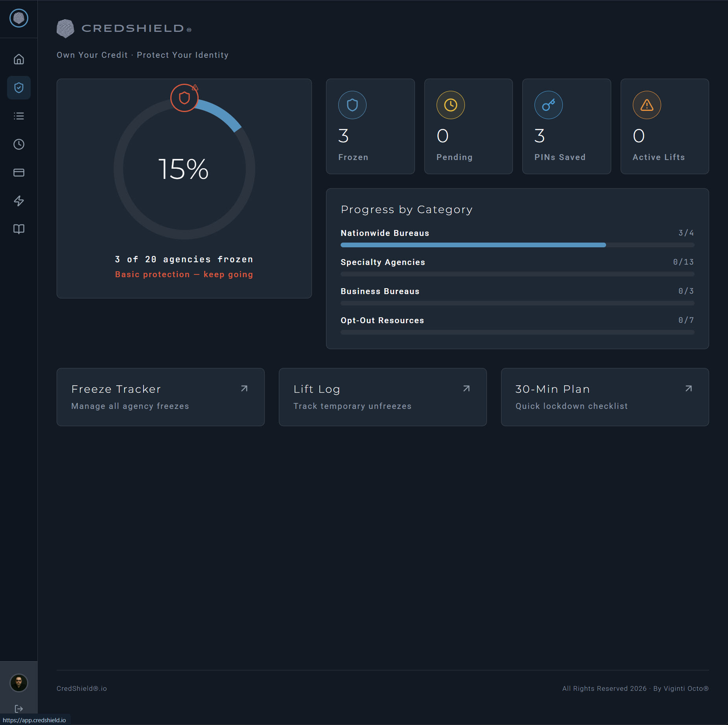728x725 pixels.
Task: Open the Freeze Tracker card
Action: [x=160, y=397]
